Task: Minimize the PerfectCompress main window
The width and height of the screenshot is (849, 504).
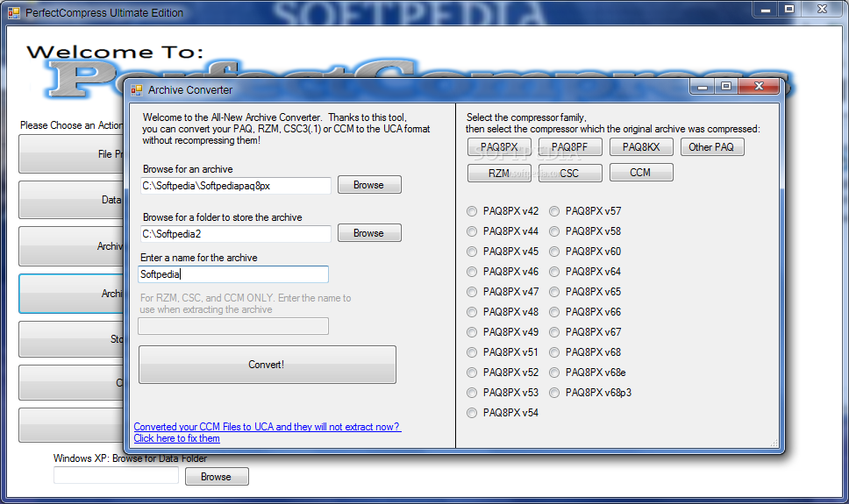Action: (766, 9)
